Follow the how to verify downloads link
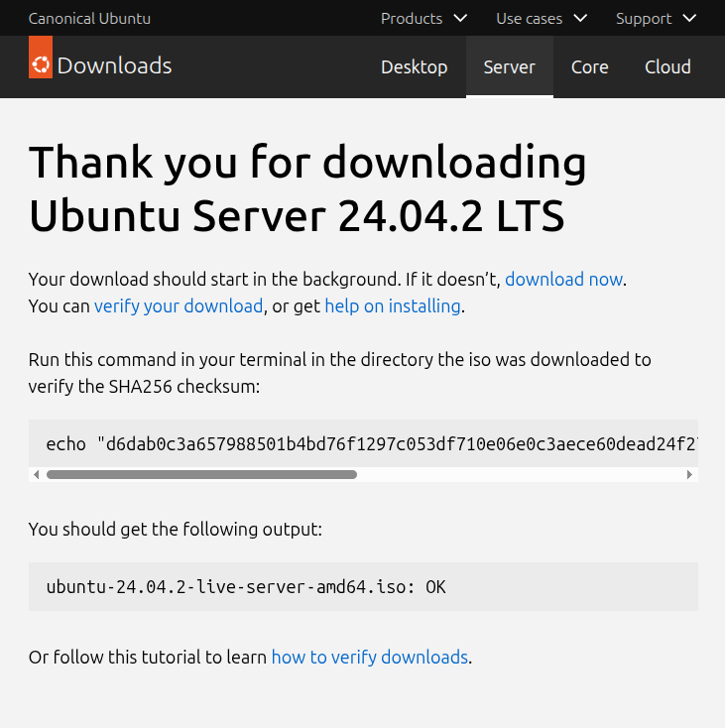725x728 pixels. pyautogui.click(x=369, y=657)
